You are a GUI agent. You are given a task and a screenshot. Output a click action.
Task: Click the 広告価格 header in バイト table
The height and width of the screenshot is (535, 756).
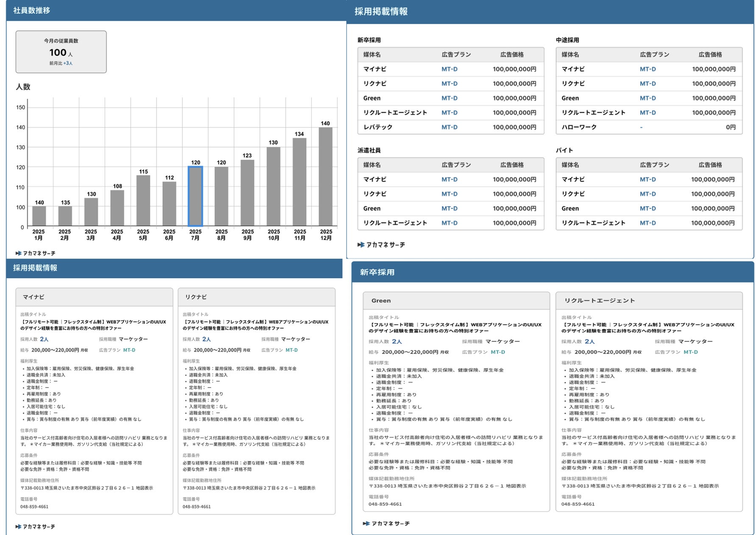[x=710, y=165]
